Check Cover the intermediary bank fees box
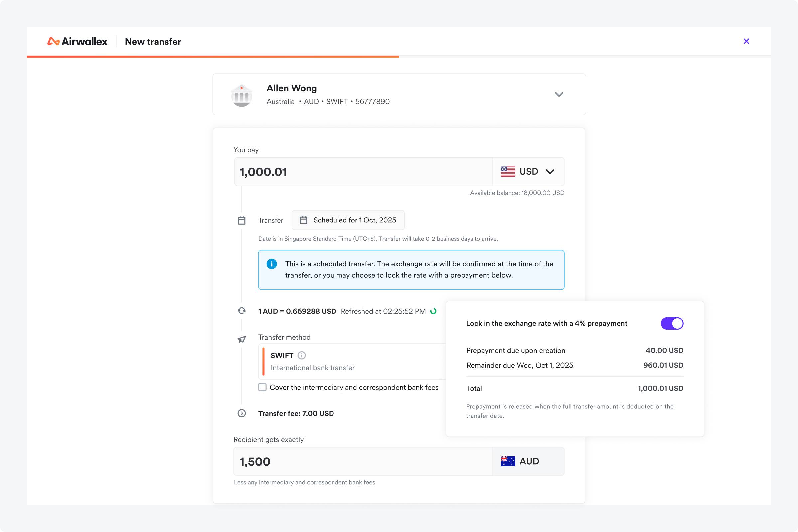 (262, 387)
